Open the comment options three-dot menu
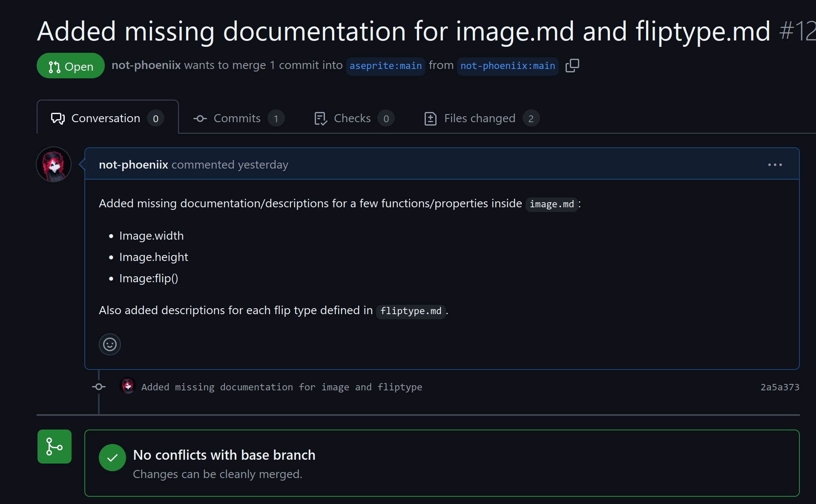Screen dimensions: 816x504 pyautogui.click(x=775, y=165)
